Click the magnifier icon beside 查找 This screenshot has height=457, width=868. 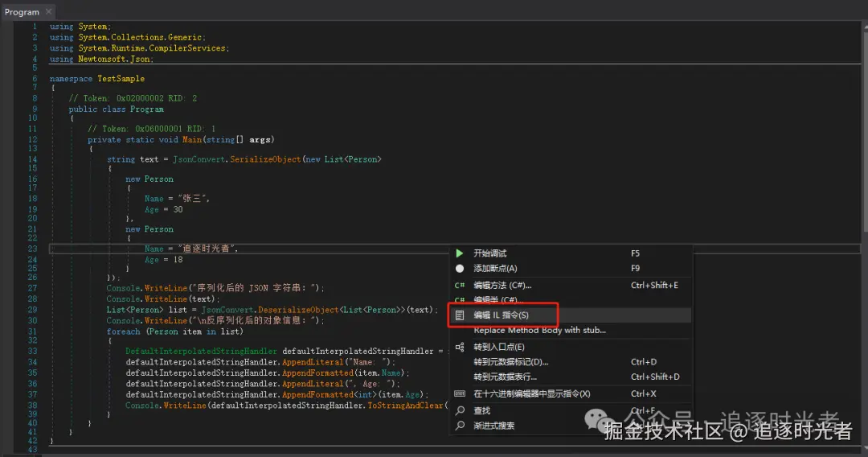pyautogui.click(x=460, y=410)
